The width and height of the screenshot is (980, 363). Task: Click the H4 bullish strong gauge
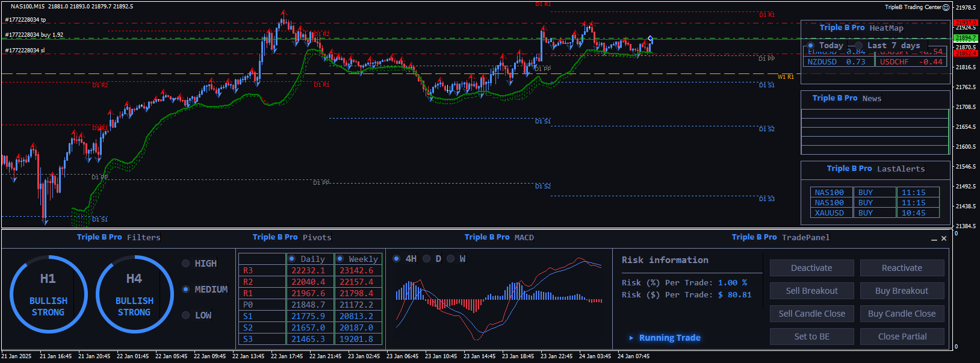134,294
